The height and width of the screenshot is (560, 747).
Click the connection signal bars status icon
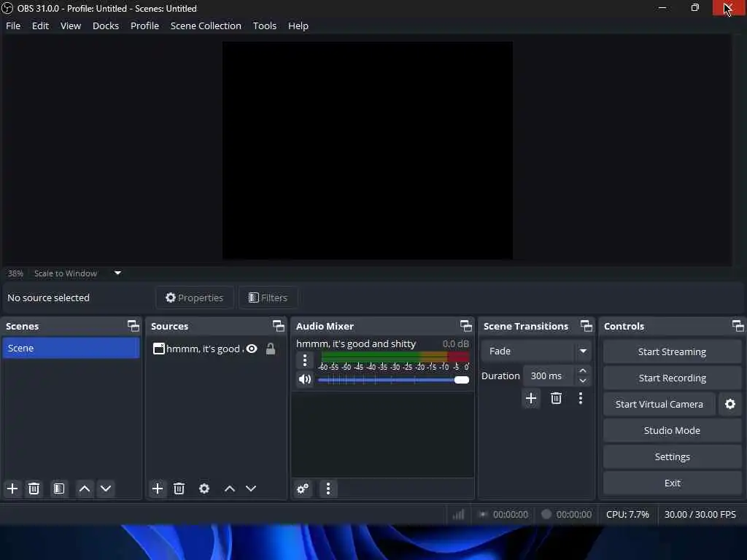coord(458,514)
